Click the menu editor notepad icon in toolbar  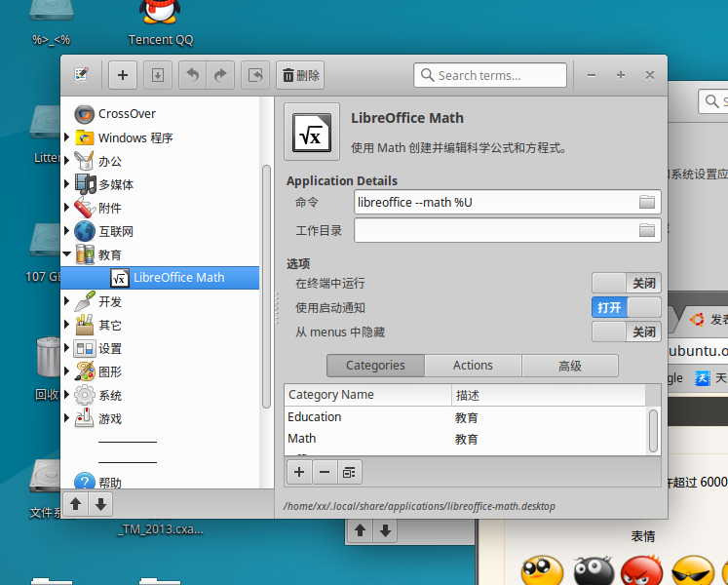pos(81,75)
